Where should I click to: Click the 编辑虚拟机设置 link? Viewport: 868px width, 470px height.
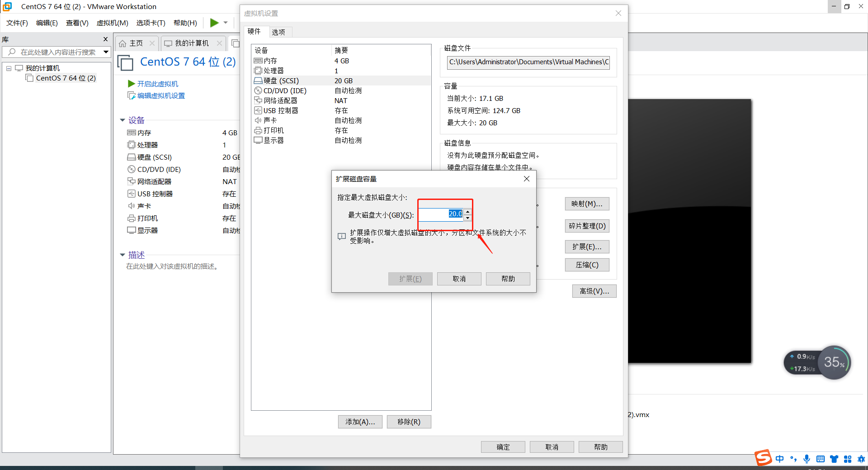pyautogui.click(x=161, y=96)
